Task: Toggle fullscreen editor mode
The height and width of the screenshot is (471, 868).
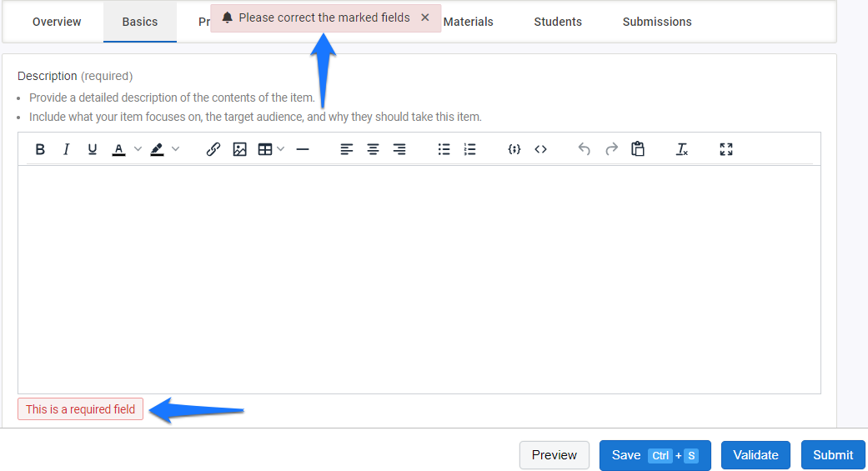Action: tap(726, 149)
